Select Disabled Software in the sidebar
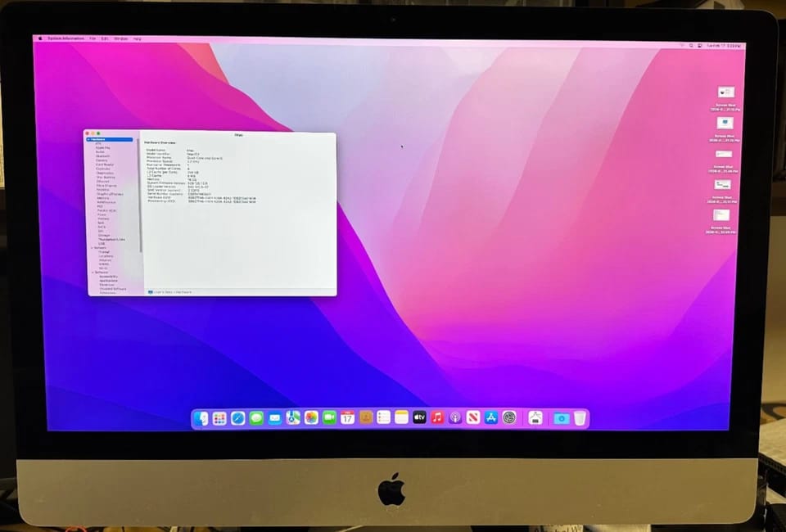 coord(113,289)
